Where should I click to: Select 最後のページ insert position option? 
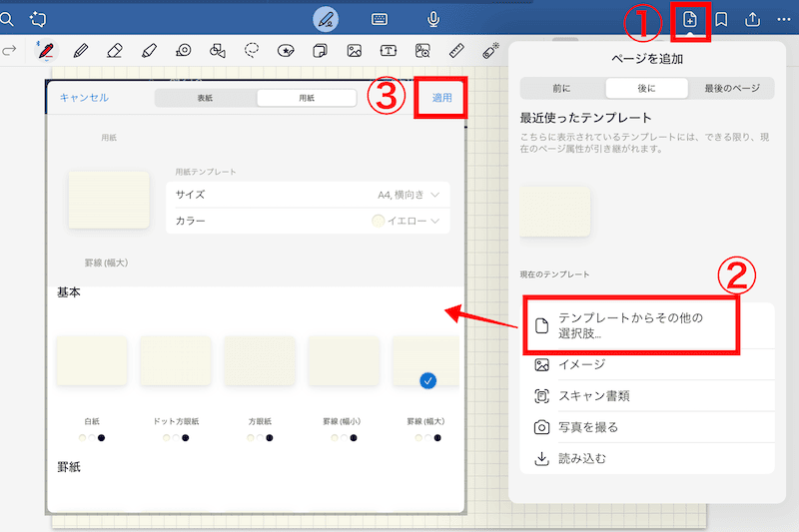click(731, 88)
